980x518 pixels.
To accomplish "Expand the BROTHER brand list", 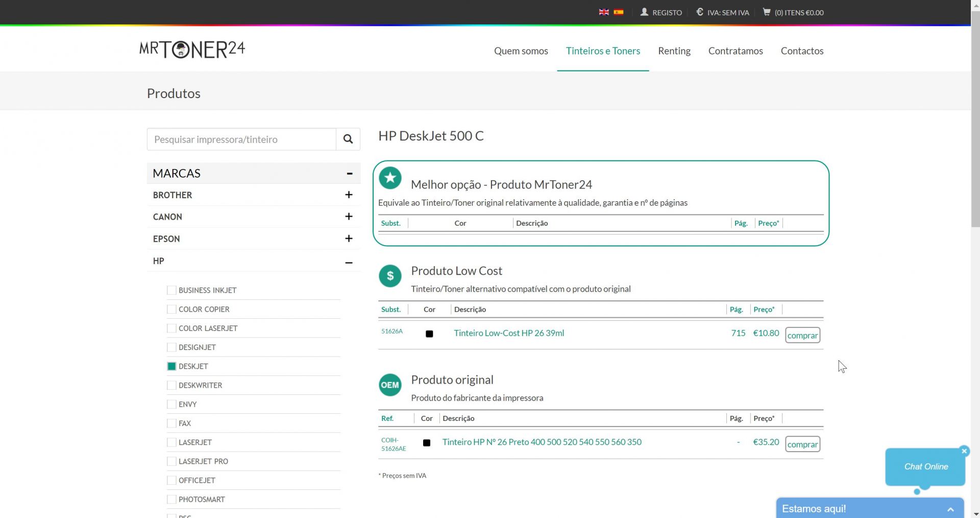I will pos(349,195).
